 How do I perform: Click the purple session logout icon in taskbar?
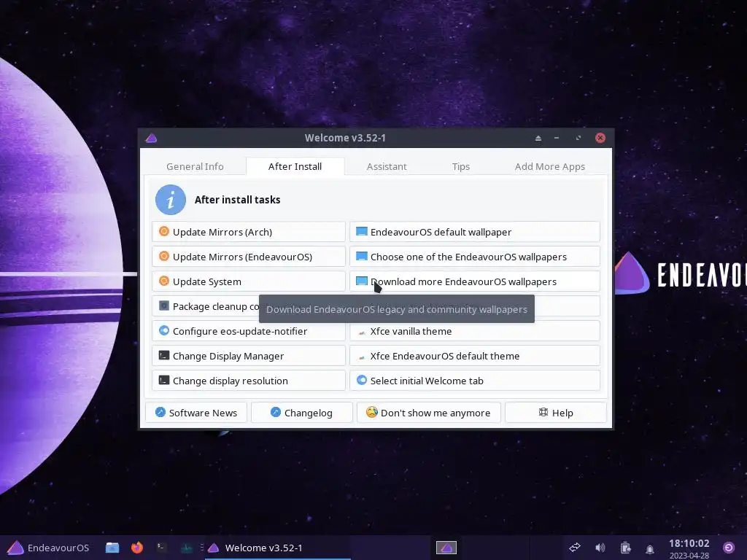(x=729, y=548)
